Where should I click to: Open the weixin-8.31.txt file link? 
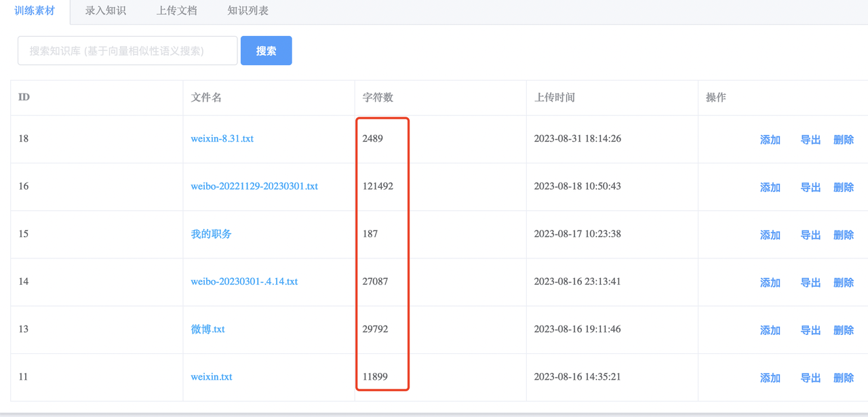coord(222,138)
